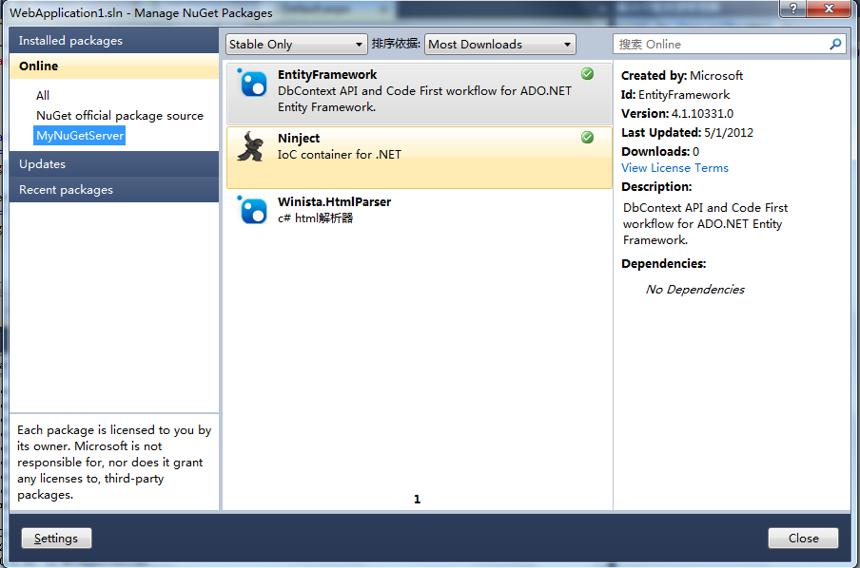860x568 pixels.
Task: Select the Online section header
Action: click(114, 66)
